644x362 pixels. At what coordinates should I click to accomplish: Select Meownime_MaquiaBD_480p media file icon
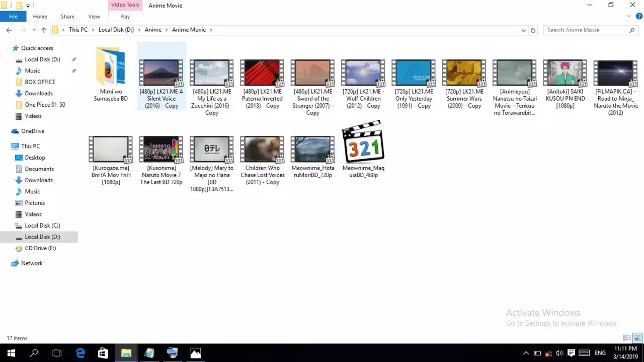pyautogui.click(x=363, y=142)
